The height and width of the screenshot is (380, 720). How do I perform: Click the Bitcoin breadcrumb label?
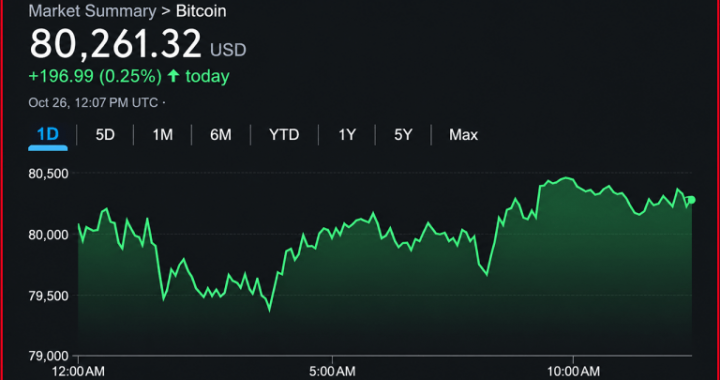click(x=201, y=11)
